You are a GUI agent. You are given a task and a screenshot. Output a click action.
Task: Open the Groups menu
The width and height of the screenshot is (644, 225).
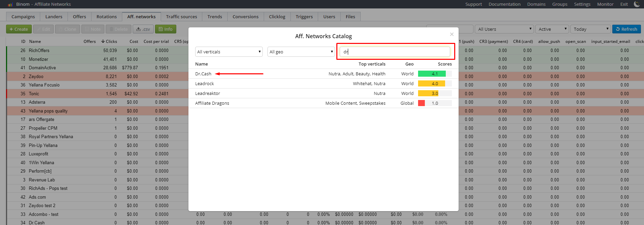560,4
